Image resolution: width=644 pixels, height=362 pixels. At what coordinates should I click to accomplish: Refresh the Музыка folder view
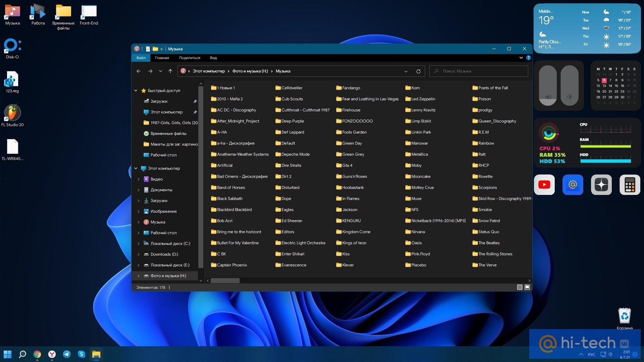[418, 71]
